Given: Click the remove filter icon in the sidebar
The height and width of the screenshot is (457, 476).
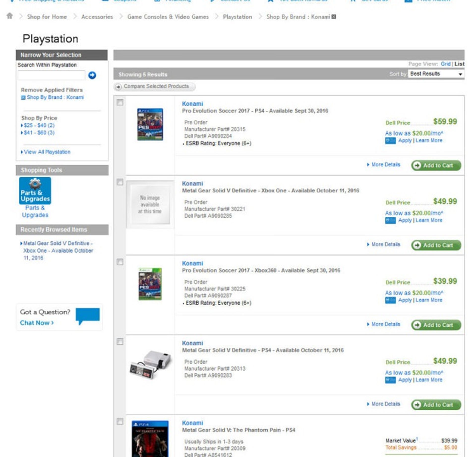Looking at the screenshot, I should (23, 97).
